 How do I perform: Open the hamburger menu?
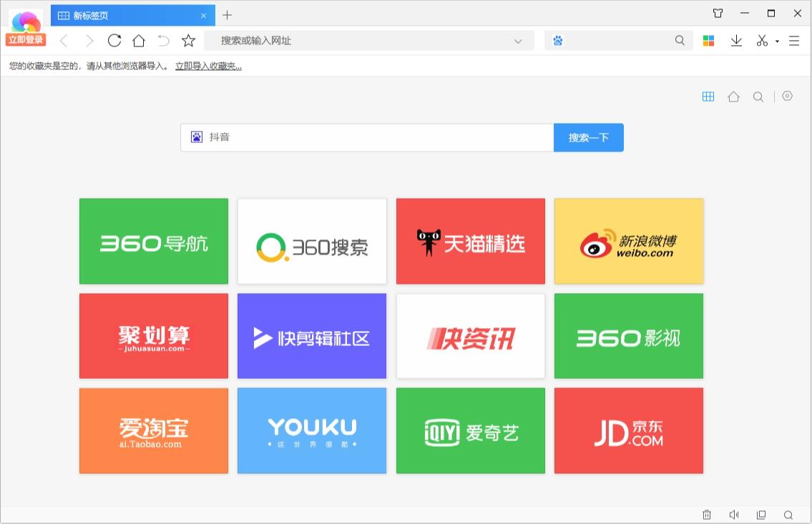point(794,41)
